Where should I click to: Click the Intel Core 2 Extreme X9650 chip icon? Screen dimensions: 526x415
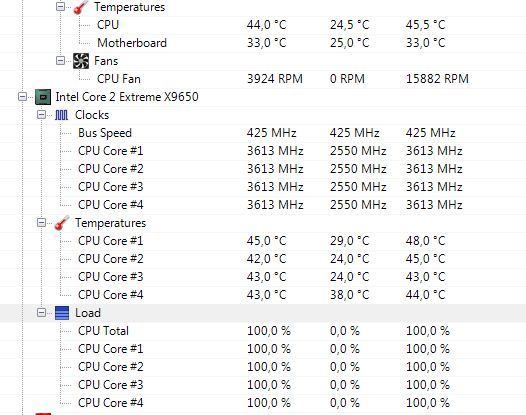coord(43,97)
